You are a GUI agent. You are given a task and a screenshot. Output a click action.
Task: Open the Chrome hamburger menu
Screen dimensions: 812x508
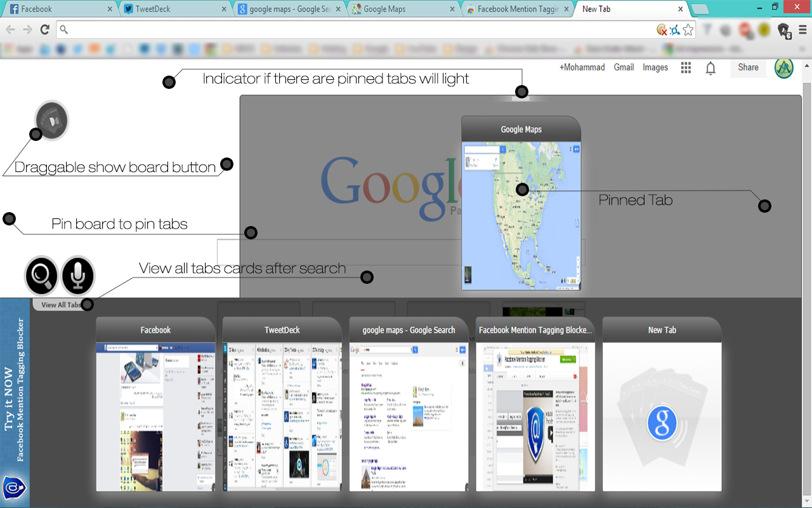point(802,30)
